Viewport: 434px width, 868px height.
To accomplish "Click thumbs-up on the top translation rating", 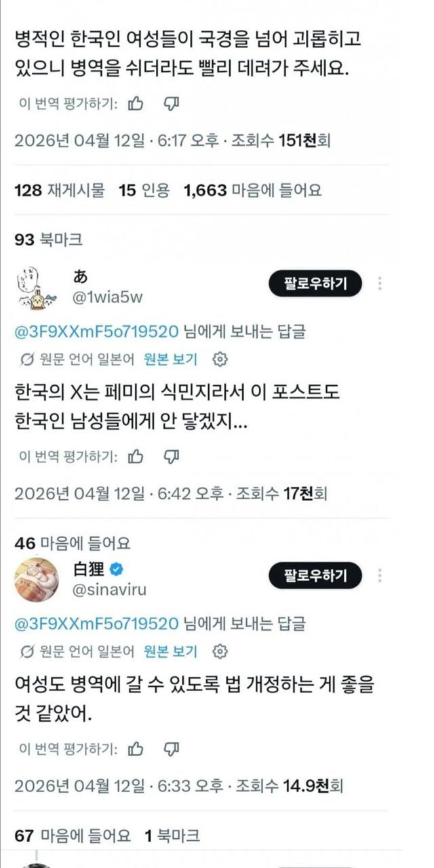I will pyautogui.click(x=136, y=104).
